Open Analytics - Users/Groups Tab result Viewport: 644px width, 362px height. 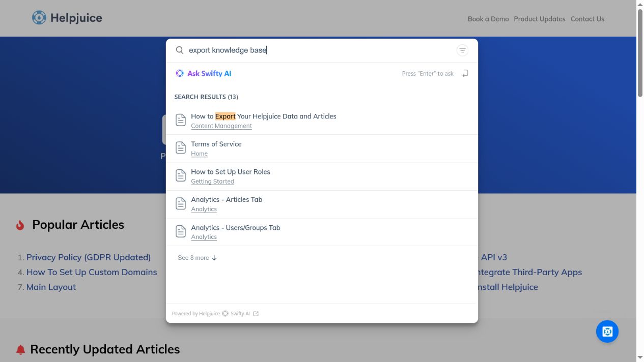click(236, 228)
